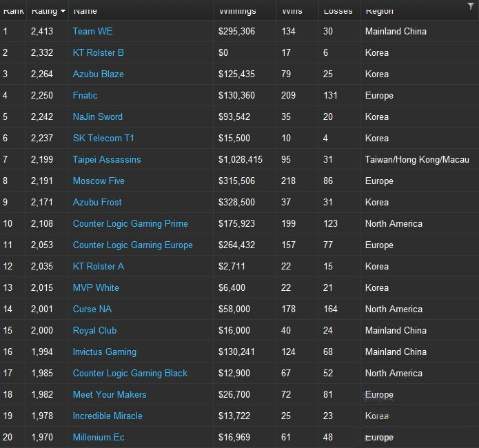Select the $130,241 winnings cell

click(x=236, y=352)
